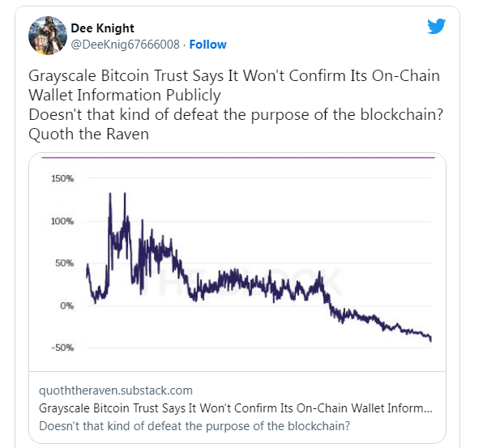Viewport: 500px width, 448px height.
Task: Click the Twitter bird logo icon
Action: click(436, 26)
